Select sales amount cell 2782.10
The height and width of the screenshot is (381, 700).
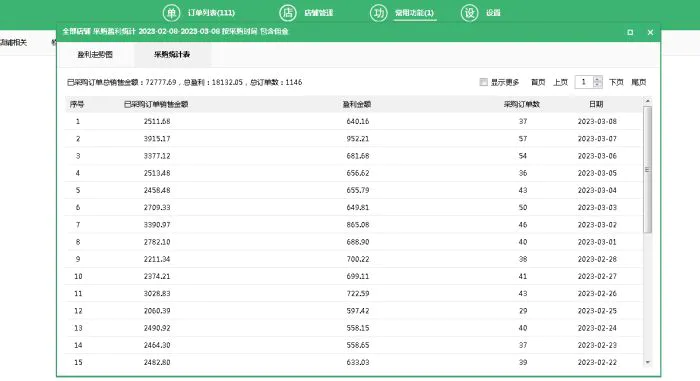point(157,242)
